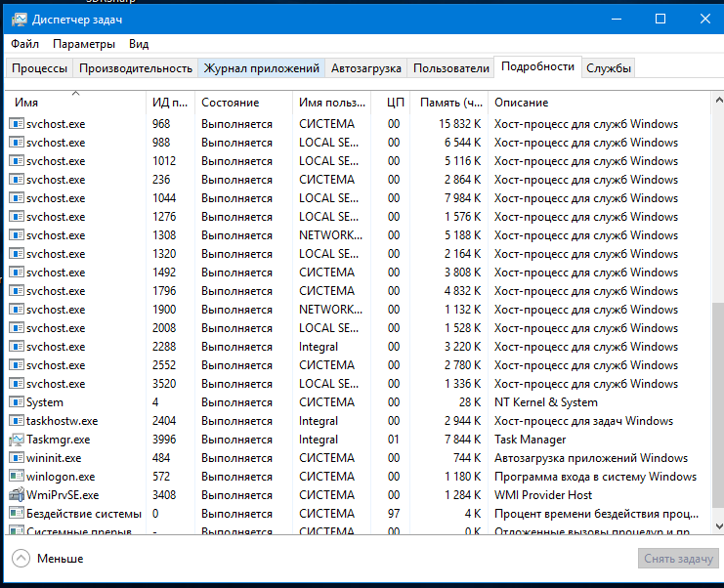Click the memory value 7 984 K
The image size is (724, 588).
pos(463,198)
